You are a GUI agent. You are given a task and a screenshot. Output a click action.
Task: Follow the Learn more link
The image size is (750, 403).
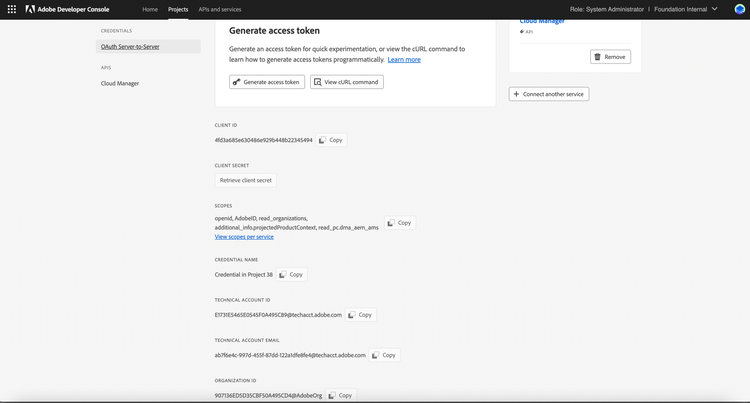tap(404, 59)
